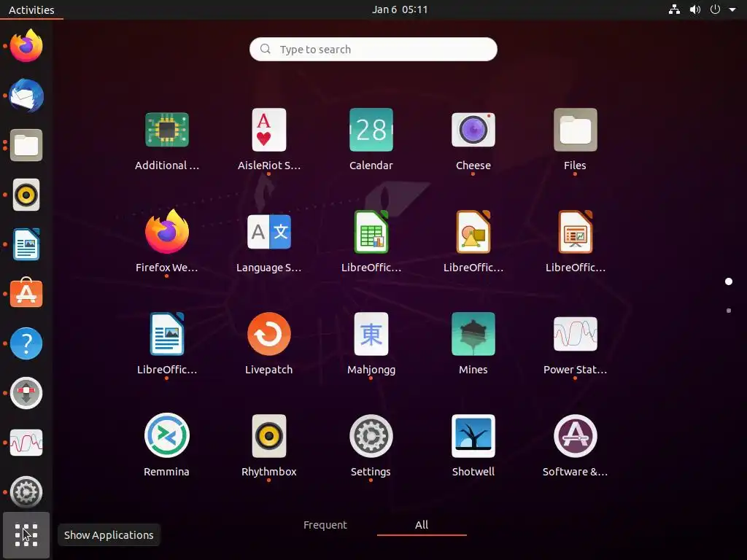Open Software & Updates
Viewport: 747px width, 560px height.
point(575,436)
